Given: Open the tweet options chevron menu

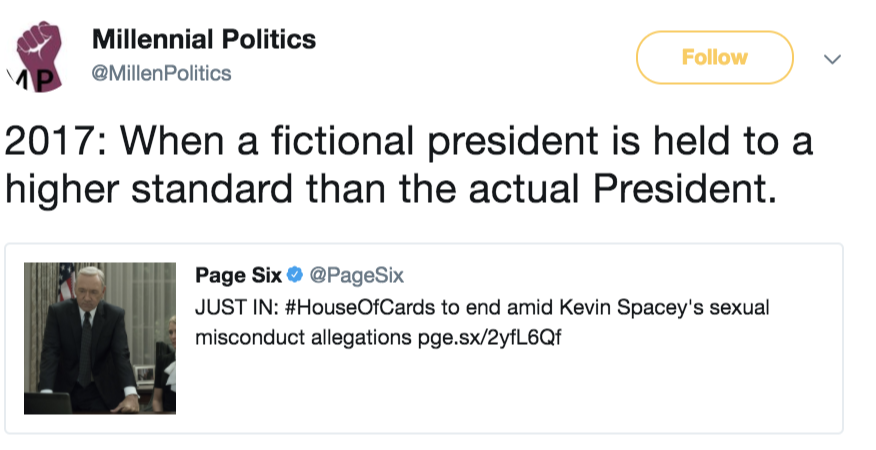Looking at the screenshot, I should (830, 60).
